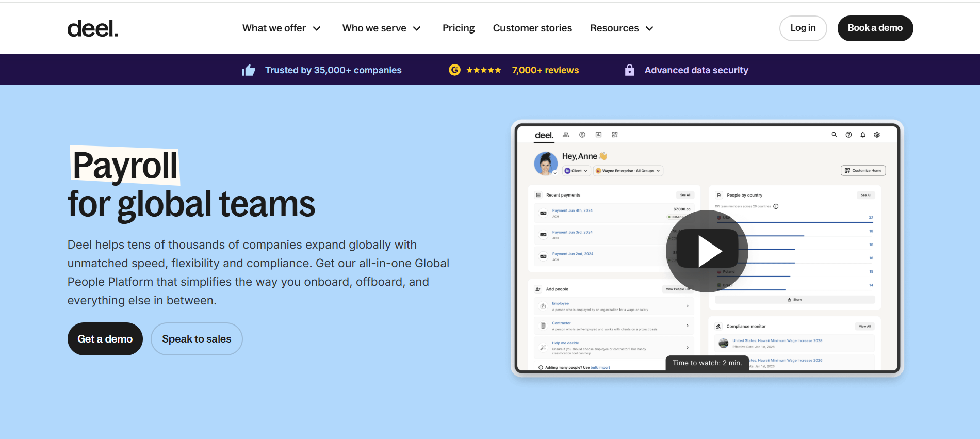Click View All in Compliance monitor

point(865,326)
